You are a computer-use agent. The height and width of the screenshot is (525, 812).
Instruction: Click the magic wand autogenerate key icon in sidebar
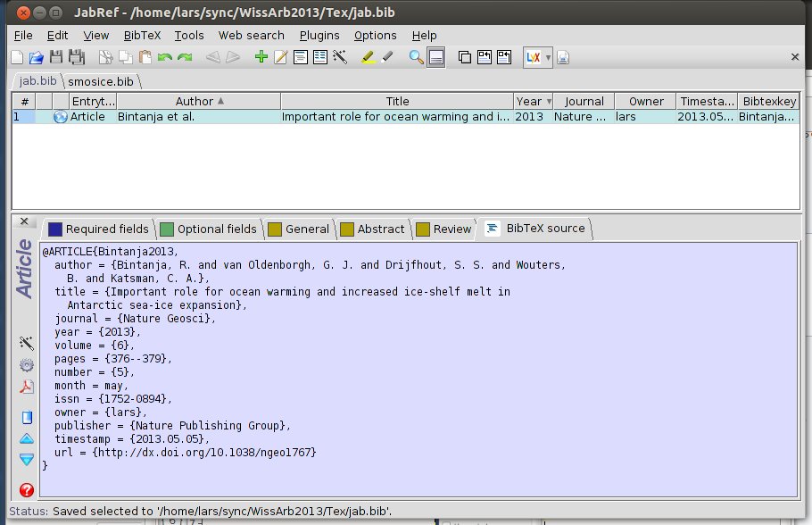27,343
